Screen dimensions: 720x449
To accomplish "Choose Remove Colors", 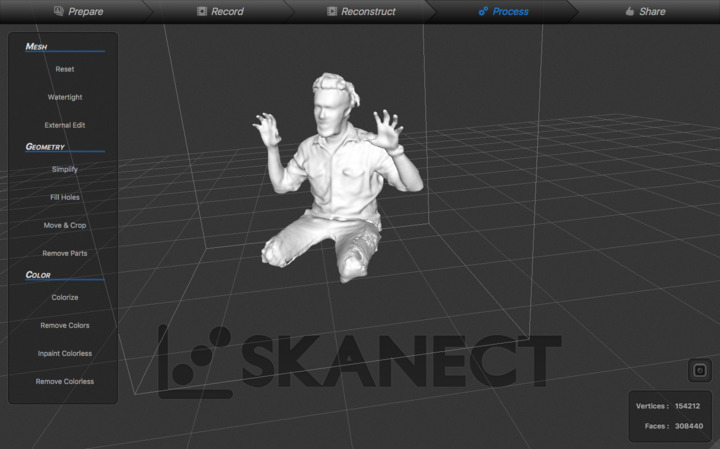I will pos(65,326).
